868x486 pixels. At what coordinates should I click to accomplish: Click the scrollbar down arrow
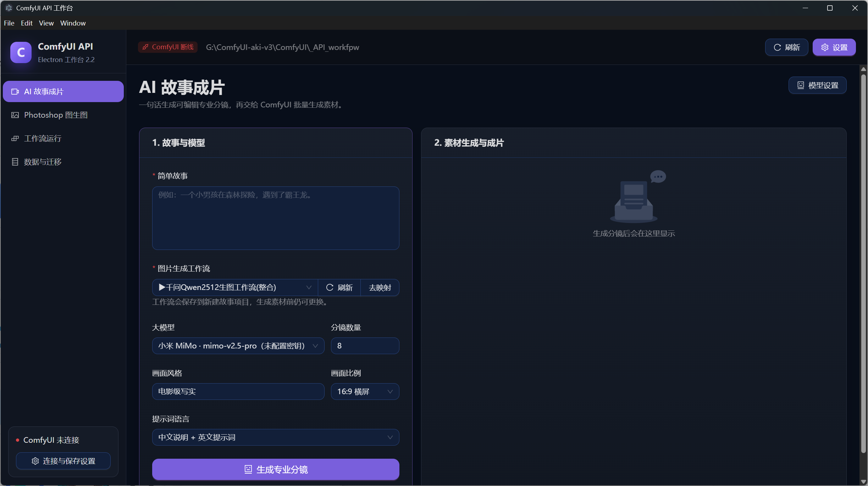point(863,482)
